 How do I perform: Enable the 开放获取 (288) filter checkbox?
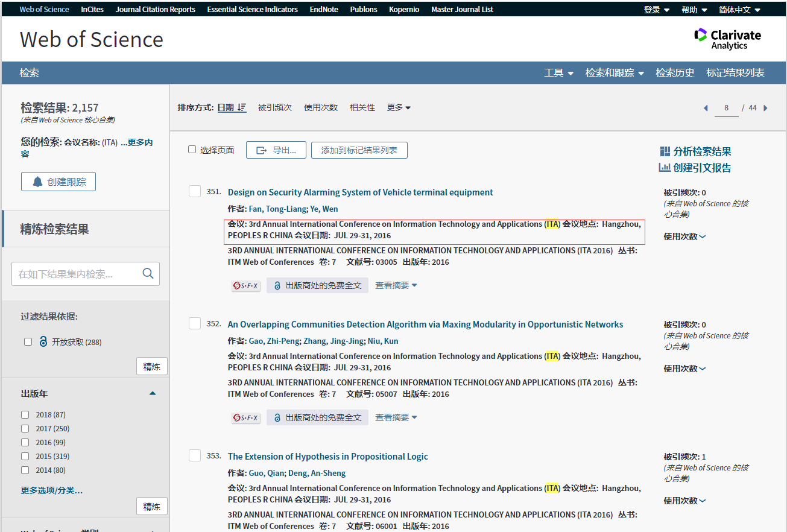tap(28, 342)
